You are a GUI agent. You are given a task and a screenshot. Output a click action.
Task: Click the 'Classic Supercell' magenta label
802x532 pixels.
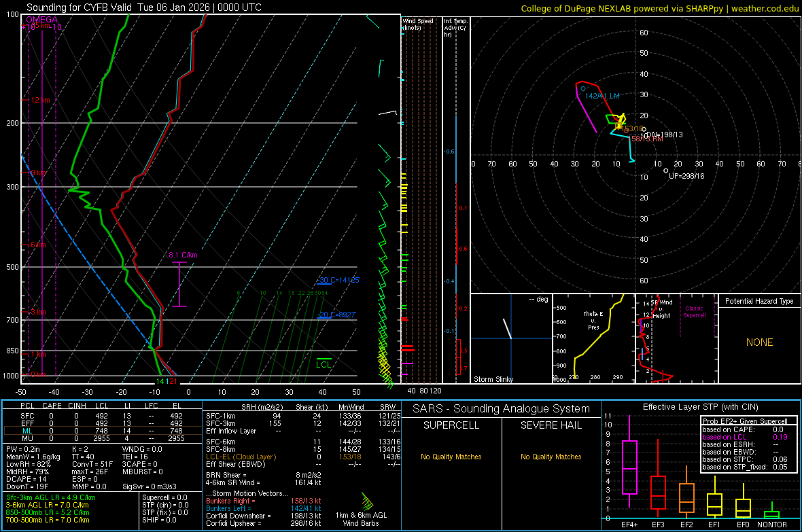pos(695,312)
